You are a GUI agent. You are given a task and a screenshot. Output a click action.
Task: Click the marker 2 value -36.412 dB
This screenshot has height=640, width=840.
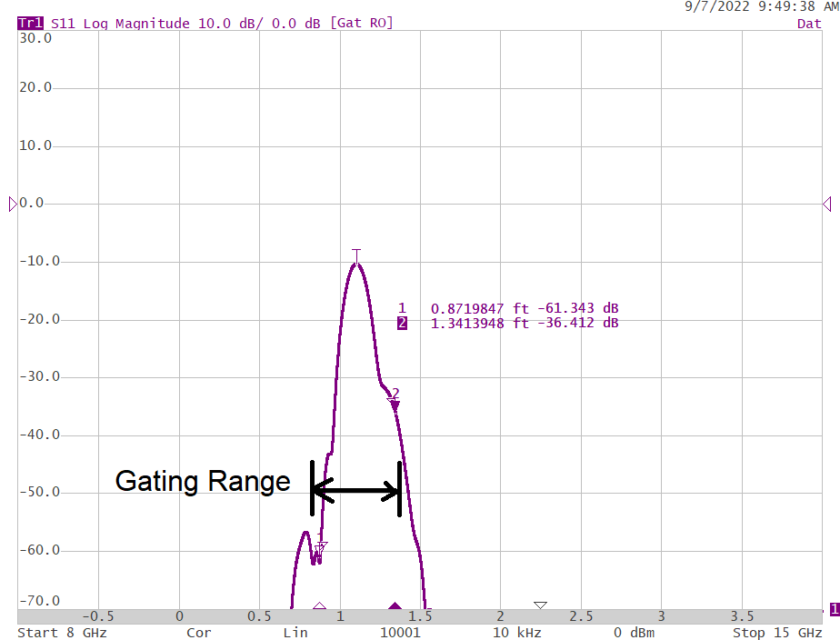pos(578,323)
